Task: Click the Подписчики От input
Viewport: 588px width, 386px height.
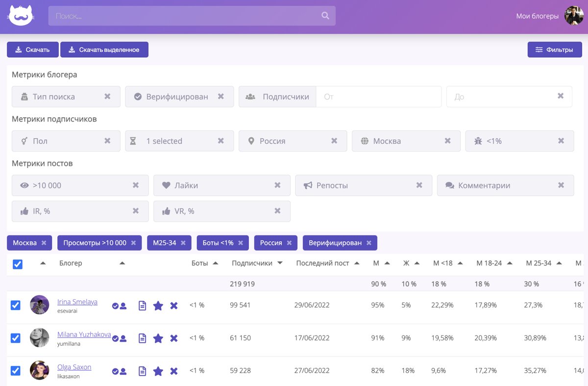Action: click(x=379, y=97)
